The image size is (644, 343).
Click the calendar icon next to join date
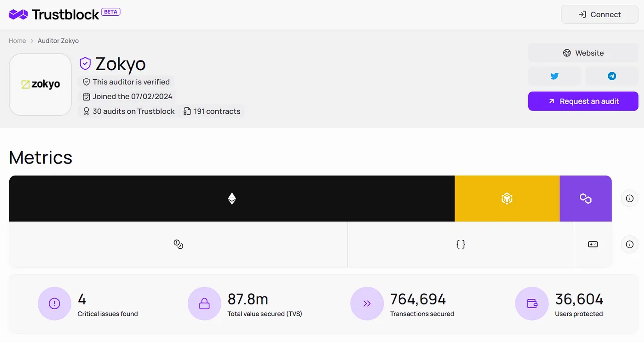click(86, 97)
